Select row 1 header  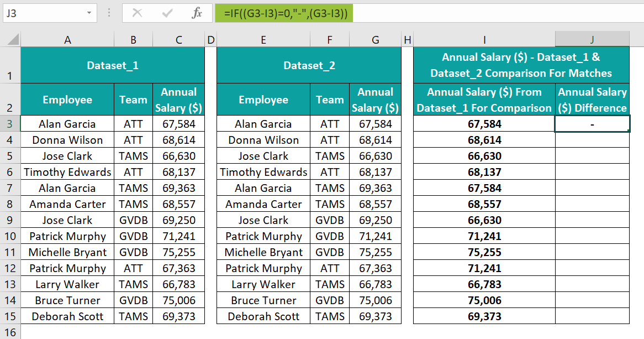click(10, 65)
